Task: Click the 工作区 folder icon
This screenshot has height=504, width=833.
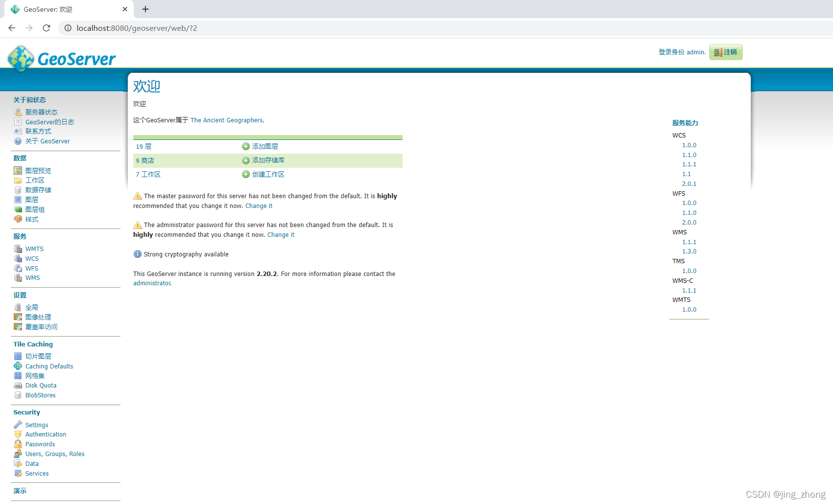Action: click(18, 180)
